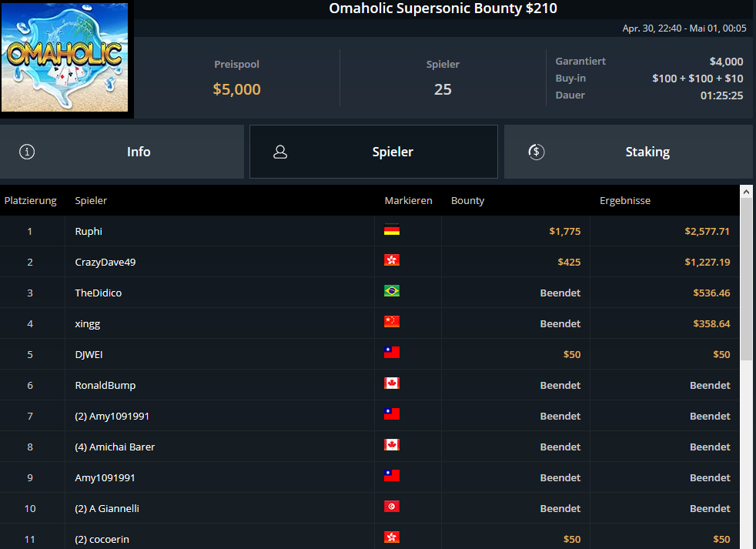
Task: Sort by Platzierung column header
Action: [30, 201]
